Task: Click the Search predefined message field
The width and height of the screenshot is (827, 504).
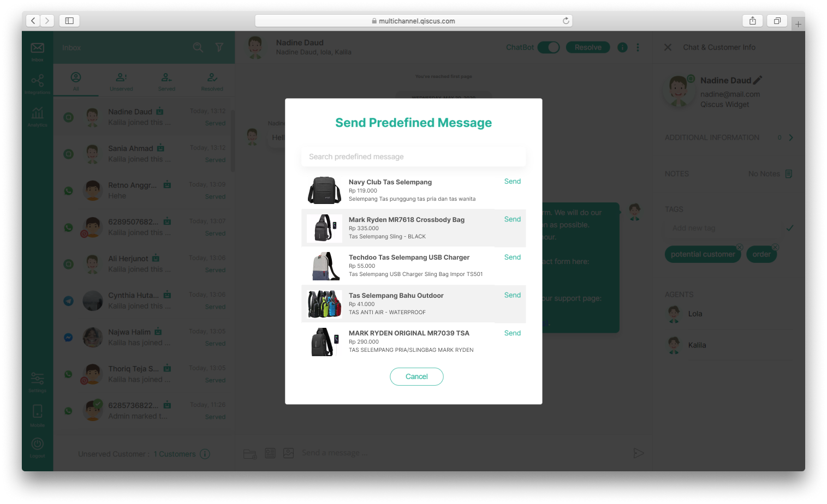Action: (x=413, y=157)
